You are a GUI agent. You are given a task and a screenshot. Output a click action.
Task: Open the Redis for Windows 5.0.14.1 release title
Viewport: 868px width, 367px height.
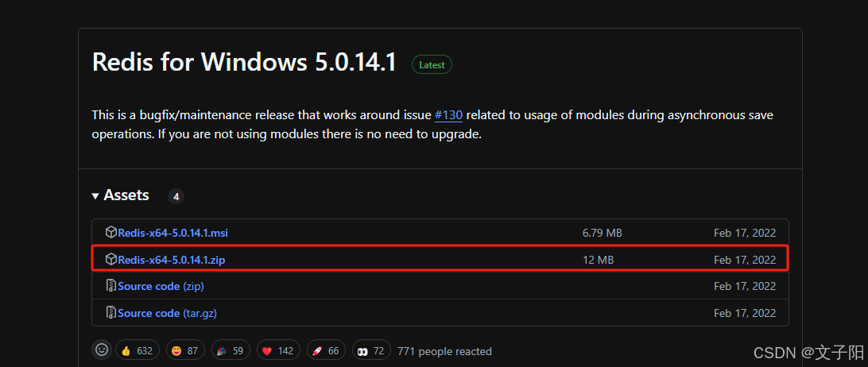(244, 62)
